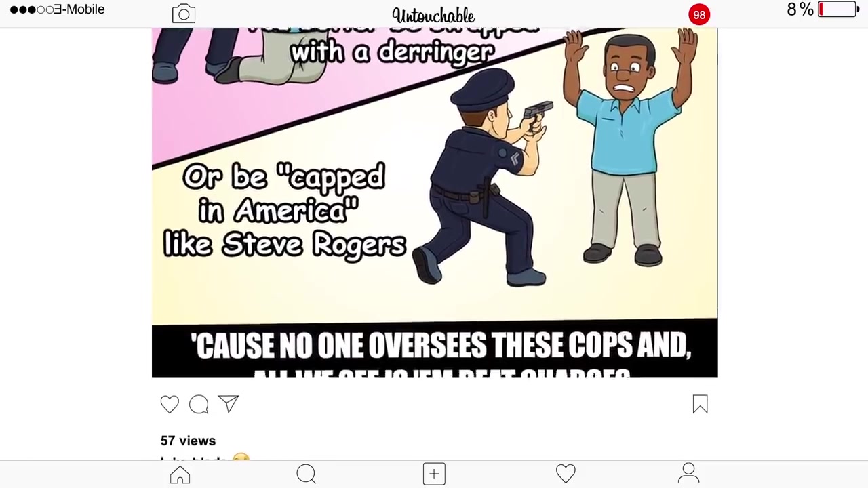Create new post with plus icon

pyautogui.click(x=434, y=474)
